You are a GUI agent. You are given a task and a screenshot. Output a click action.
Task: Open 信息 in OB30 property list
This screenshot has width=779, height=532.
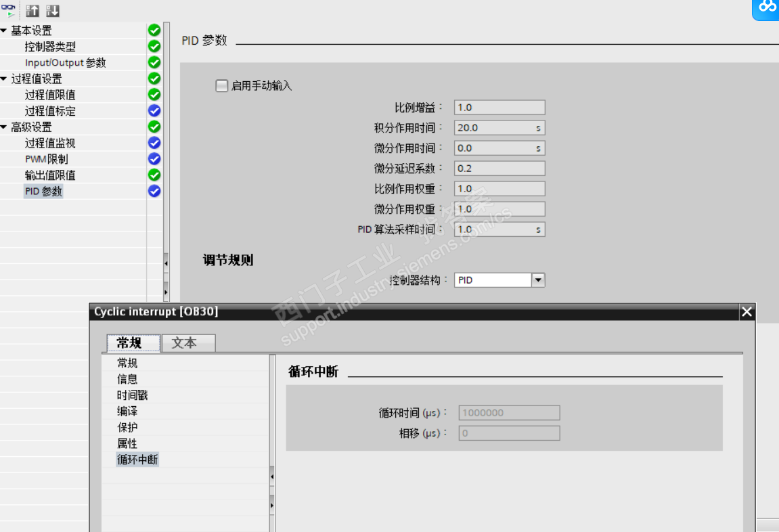(x=127, y=379)
